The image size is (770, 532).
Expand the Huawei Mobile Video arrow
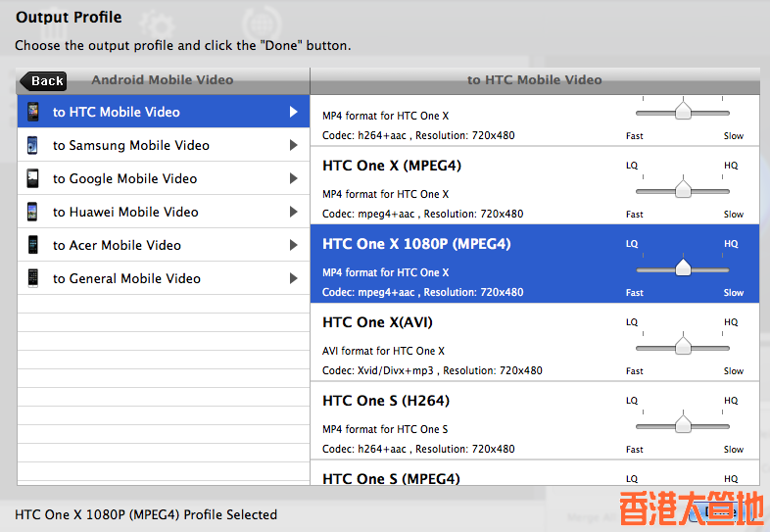[x=294, y=213]
